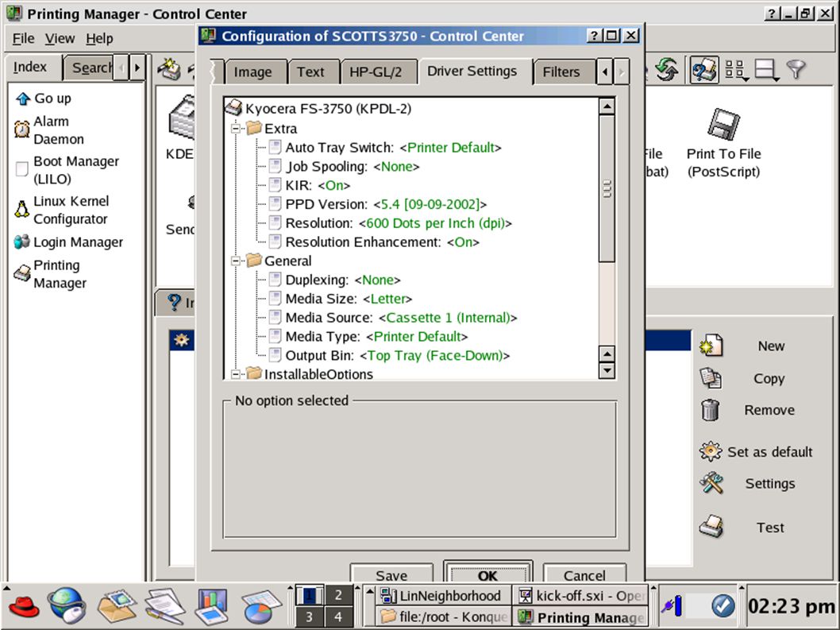Open the Red Hat main menu
The height and width of the screenshot is (630, 840).
tap(24, 606)
